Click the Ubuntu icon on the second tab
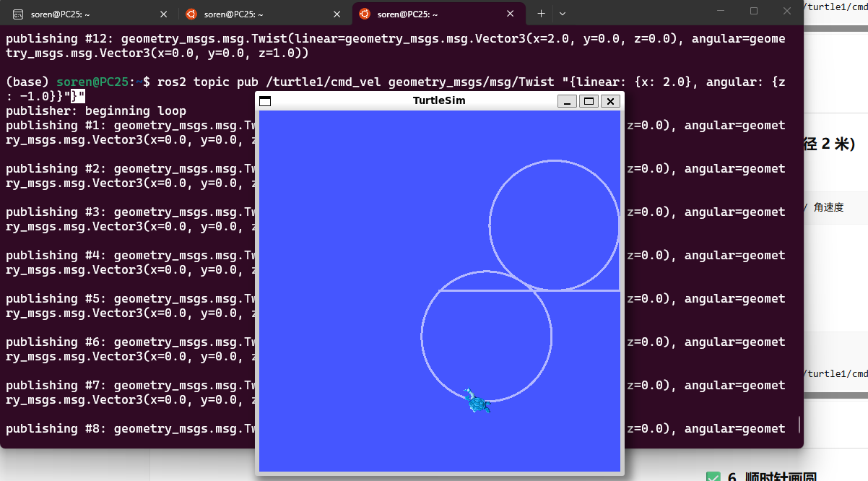Viewport: 868px width, 481px height. 191,14
